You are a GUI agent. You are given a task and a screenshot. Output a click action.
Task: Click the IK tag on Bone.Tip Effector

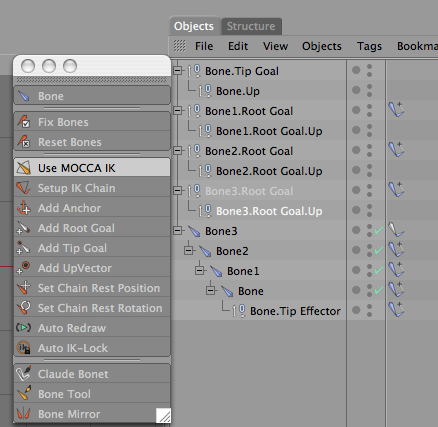click(x=396, y=310)
